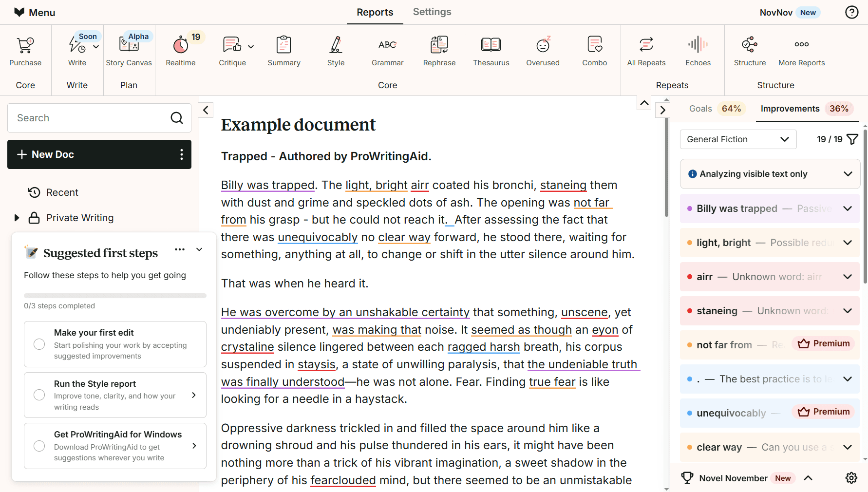Viewport: 868px width, 492px height.
Task: Click Premium badge on 'unequivocably'
Action: point(824,412)
